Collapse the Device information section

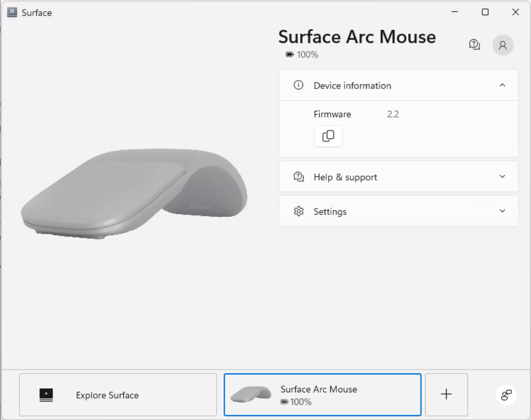coord(502,85)
